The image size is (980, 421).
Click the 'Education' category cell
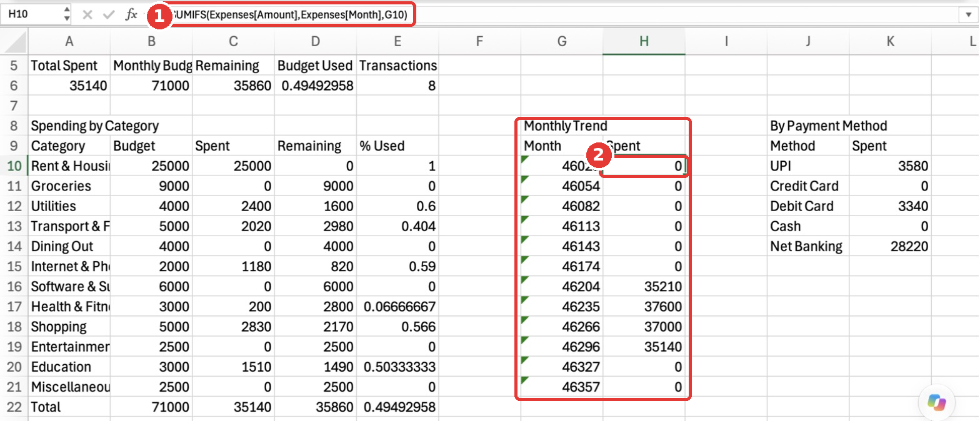click(x=69, y=367)
